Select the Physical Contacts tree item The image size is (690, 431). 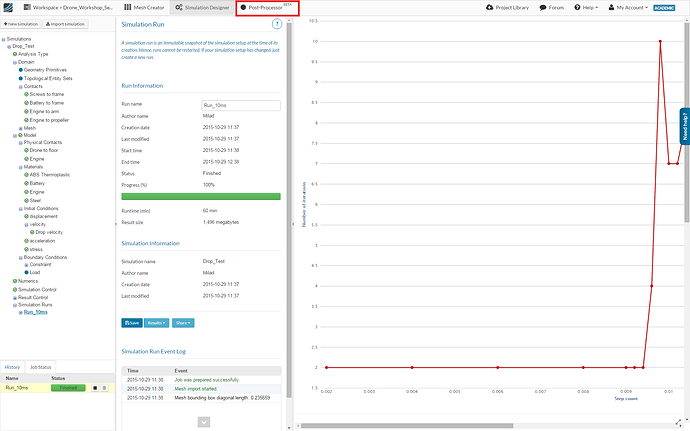click(x=43, y=143)
